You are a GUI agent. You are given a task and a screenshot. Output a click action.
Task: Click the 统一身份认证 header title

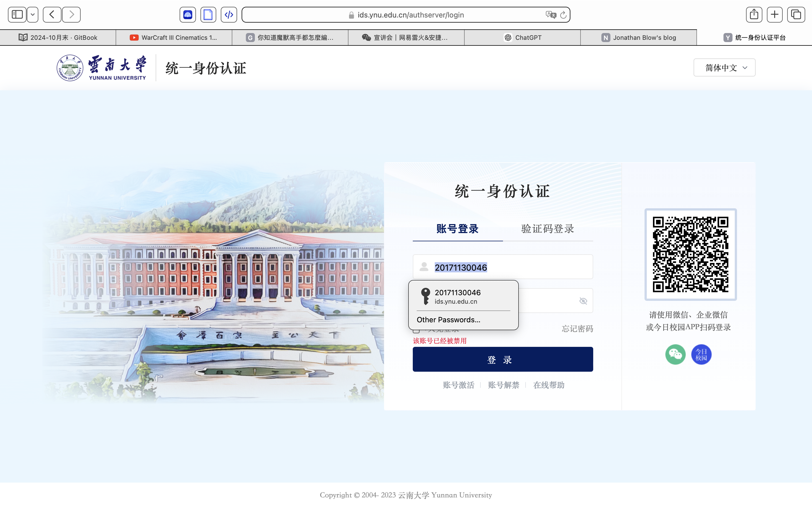click(x=206, y=68)
